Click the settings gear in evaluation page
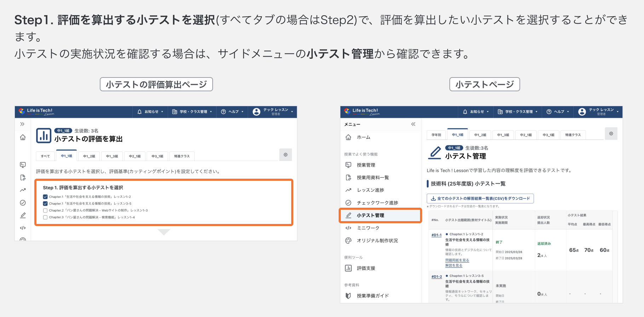This screenshot has height=317, width=644. pos(286,155)
